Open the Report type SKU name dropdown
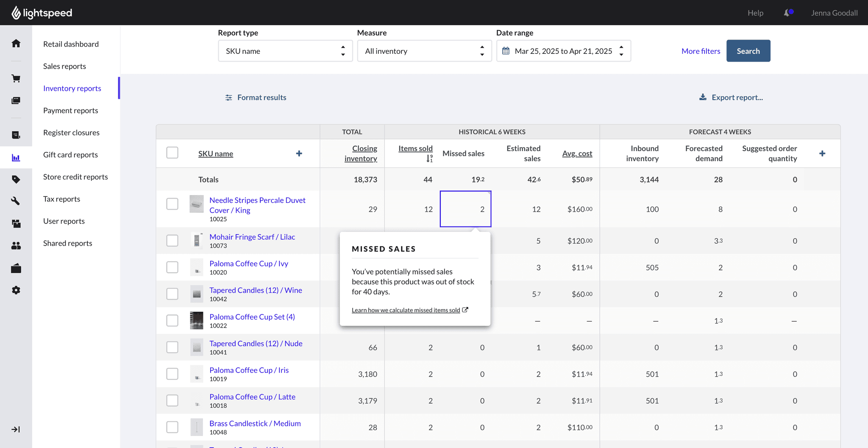Image resolution: width=868 pixels, height=448 pixels. point(285,51)
